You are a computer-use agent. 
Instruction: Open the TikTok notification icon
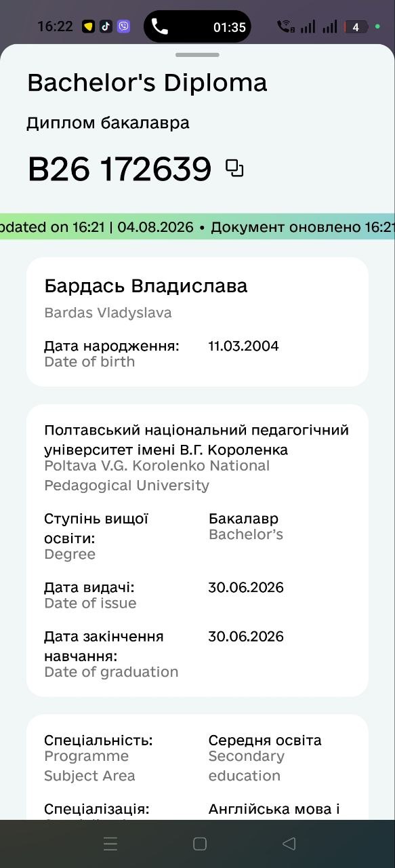pyautogui.click(x=106, y=26)
